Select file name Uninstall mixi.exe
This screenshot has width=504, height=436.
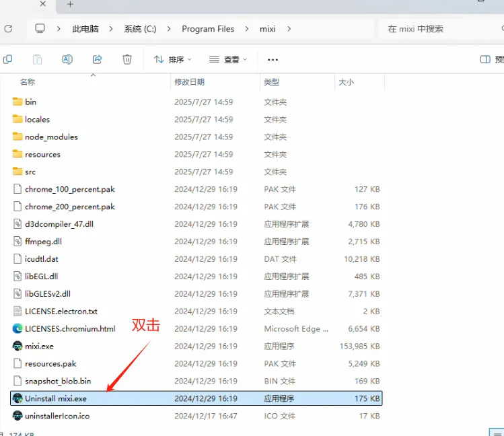[56, 399]
